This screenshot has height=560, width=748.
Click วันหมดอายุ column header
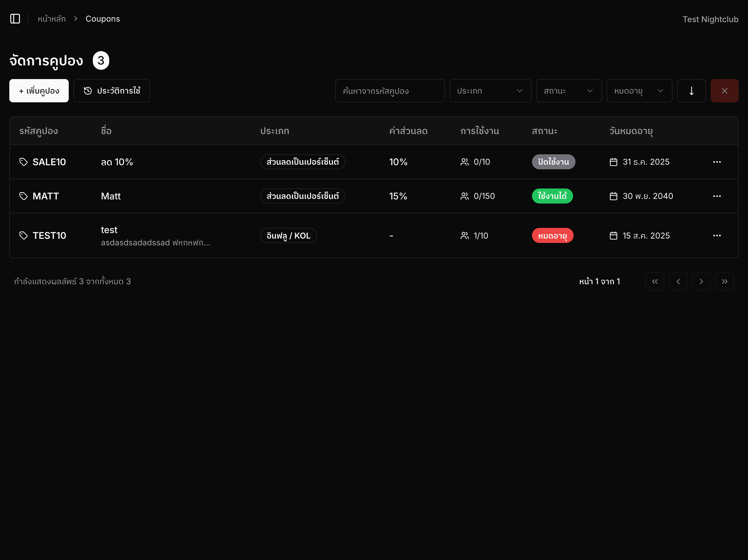point(631,131)
